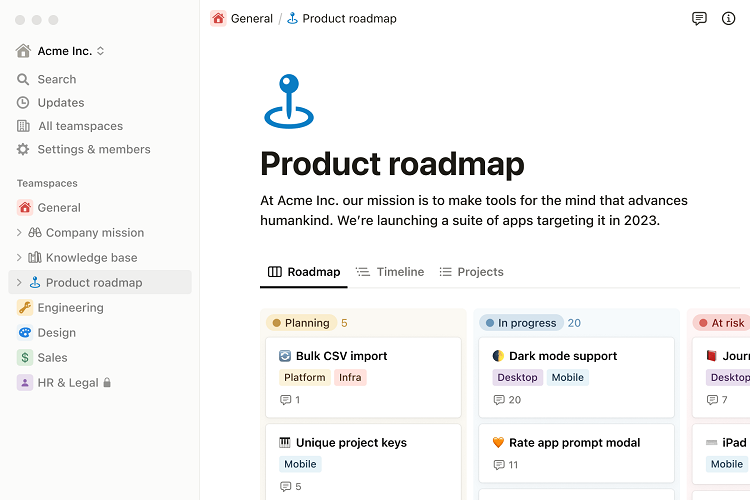Viewport: 750px width, 500px height.
Task: Switch to the Roadmap view tab
Action: pos(304,272)
